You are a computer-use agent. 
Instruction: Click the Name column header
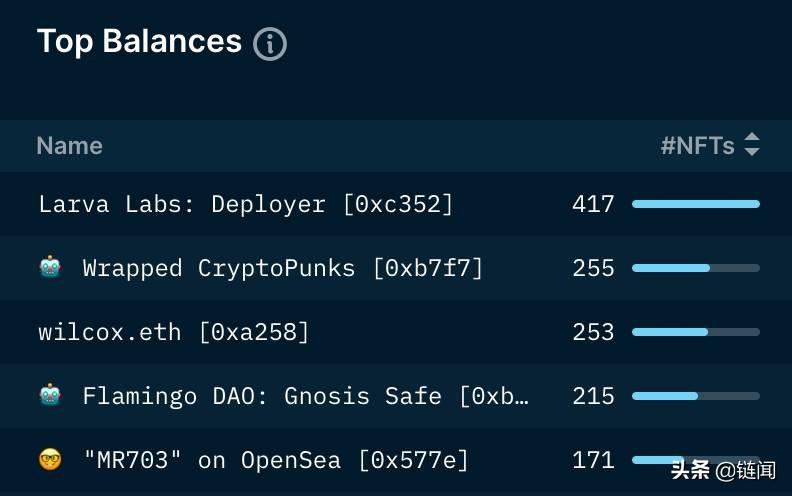tap(69, 145)
